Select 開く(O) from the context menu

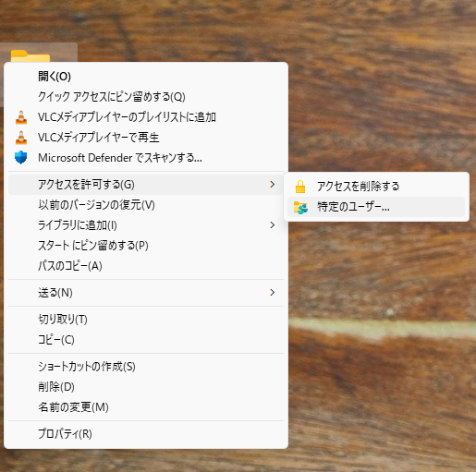click(x=146, y=77)
